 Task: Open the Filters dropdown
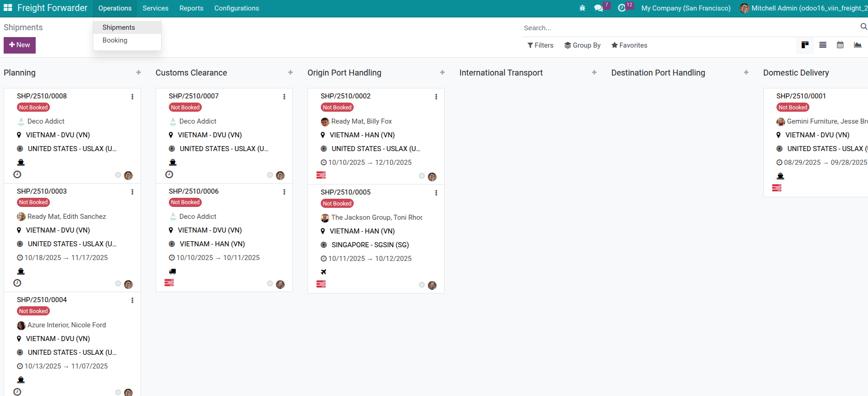(x=540, y=45)
